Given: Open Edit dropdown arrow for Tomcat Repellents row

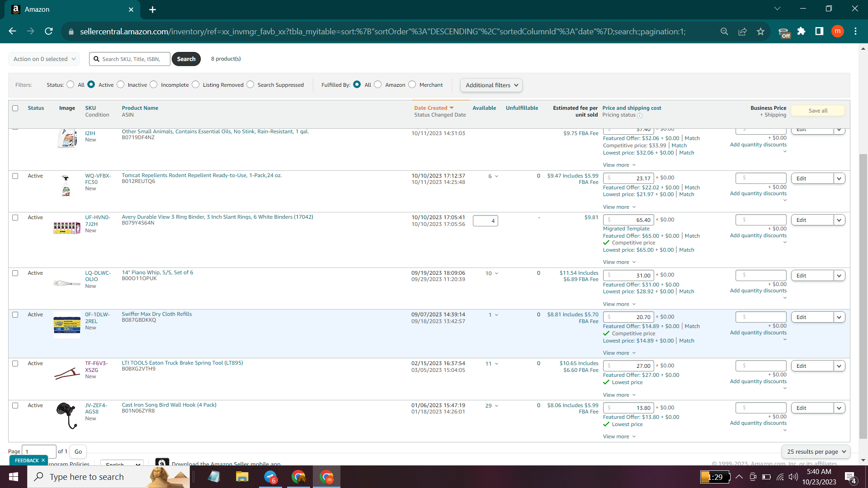Looking at the screenshot, I should [x=840, y=178].
